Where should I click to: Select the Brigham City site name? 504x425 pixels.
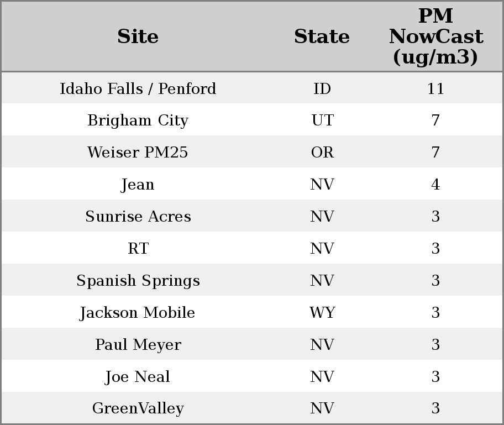point(138,120)
